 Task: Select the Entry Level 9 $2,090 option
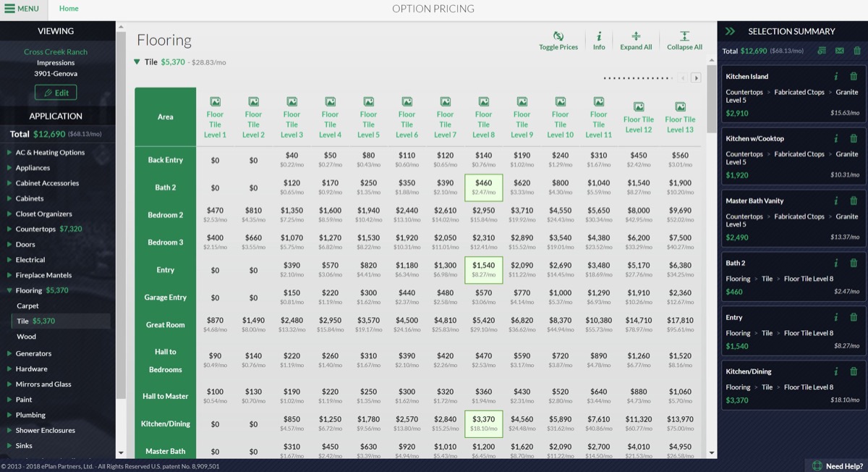coord(522,270)
